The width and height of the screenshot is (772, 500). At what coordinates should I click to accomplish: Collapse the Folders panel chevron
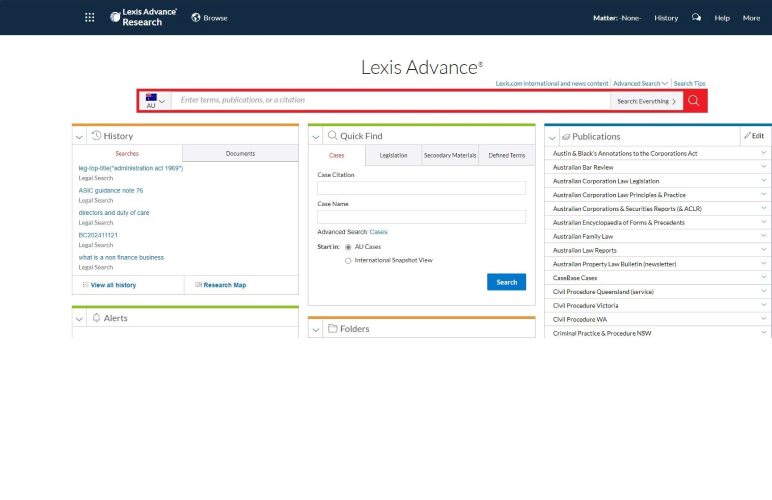click(x=316, y=330)
